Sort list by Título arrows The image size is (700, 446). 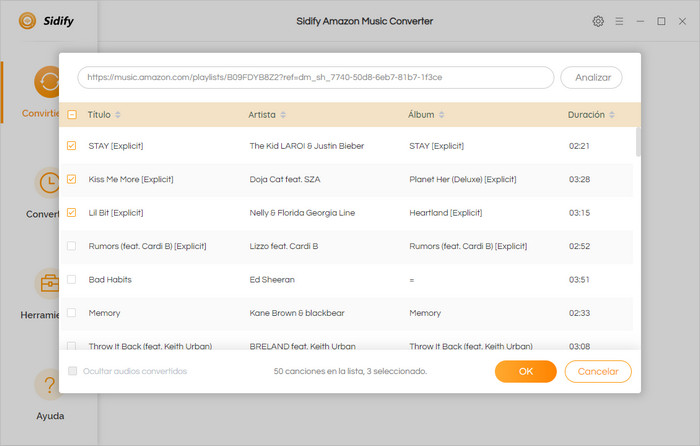[x=118, y=115]
